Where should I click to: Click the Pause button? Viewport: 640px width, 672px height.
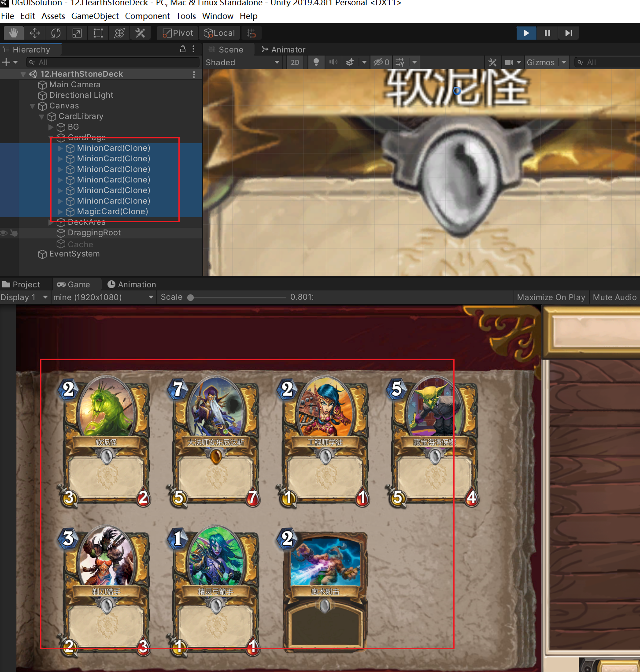547,33
